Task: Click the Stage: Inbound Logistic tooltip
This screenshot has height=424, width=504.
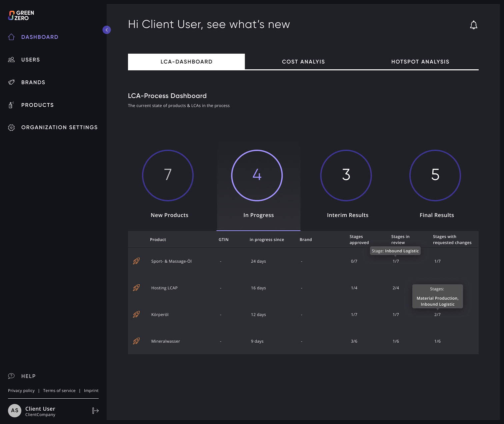Action: (395, 251)
